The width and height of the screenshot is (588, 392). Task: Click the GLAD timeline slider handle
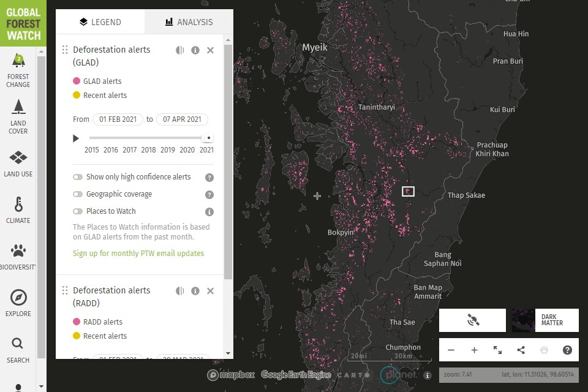[x=208, y=138]
